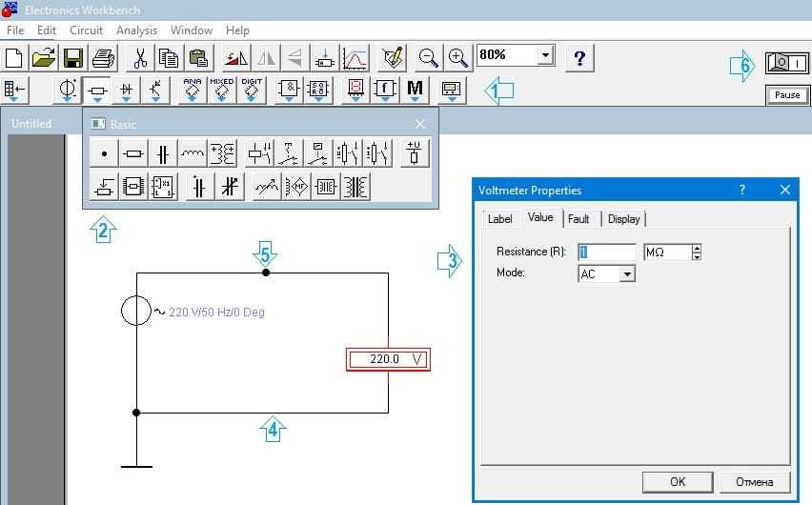Viewport: 812px width, 505px height.
Task: Open the Digital ICs parts bin
Action: (x=252, y=91)
